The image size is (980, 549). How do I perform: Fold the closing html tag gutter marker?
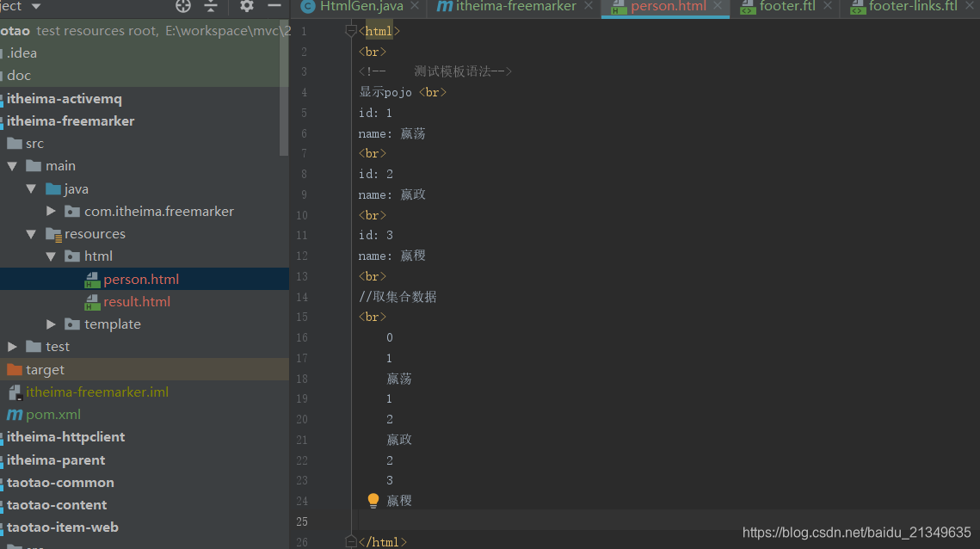tap(351, 541)
